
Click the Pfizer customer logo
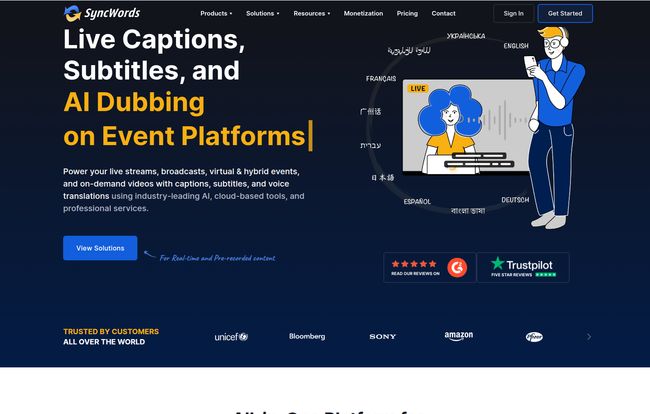534,337
